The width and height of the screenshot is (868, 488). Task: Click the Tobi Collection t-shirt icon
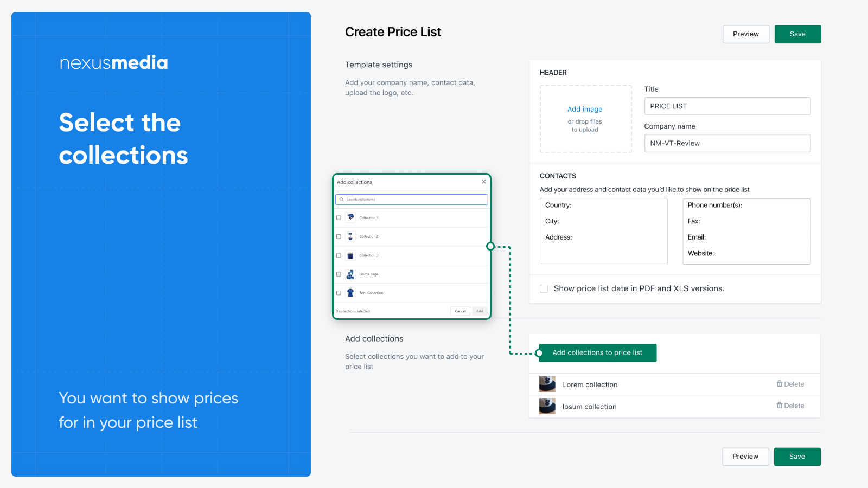[x=350, y=293]
